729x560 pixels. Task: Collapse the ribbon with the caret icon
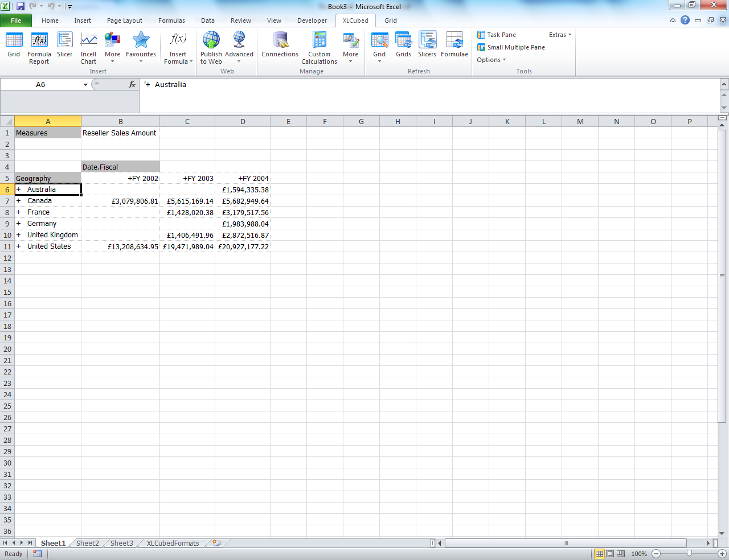point(673,20)
